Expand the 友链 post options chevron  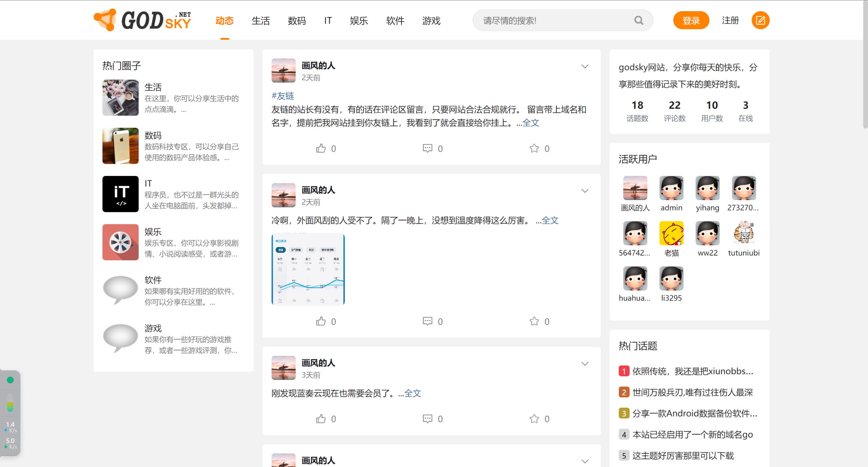pyautogui.click(x=585, y=66)
